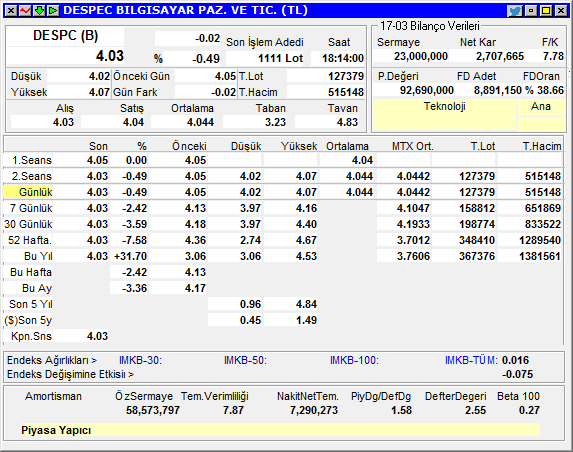Click the X icon left of the title
Image resolution: width=573 pixels, height=452 pixels.
tap(11, 11)
